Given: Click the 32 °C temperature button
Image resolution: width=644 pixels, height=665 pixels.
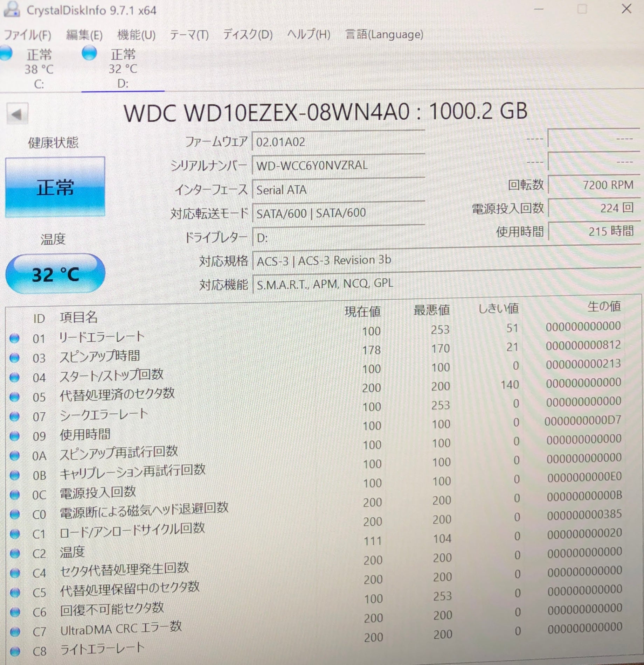Looking at the screenshot, I should click(x=55, y=274).
